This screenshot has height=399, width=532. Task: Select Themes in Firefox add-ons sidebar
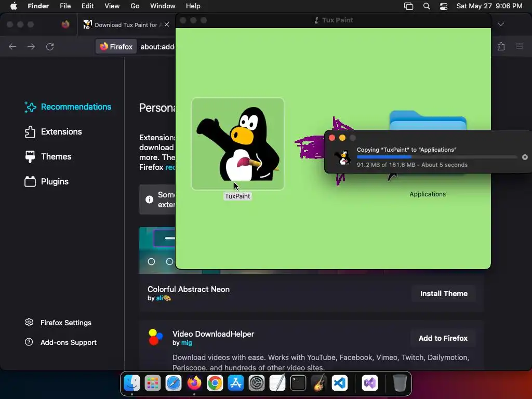click(48, 156)
